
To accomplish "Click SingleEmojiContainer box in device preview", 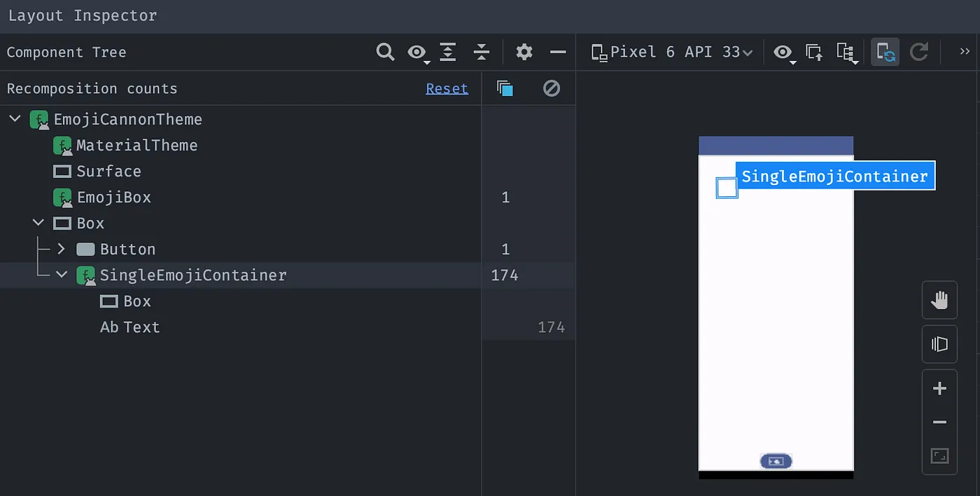I will [727, 188].
